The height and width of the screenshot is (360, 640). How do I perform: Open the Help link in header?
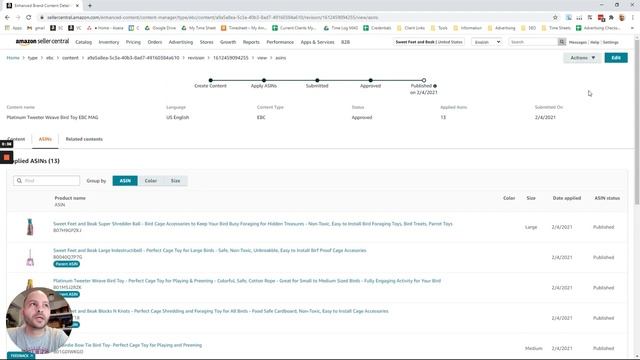coord(595,42)
